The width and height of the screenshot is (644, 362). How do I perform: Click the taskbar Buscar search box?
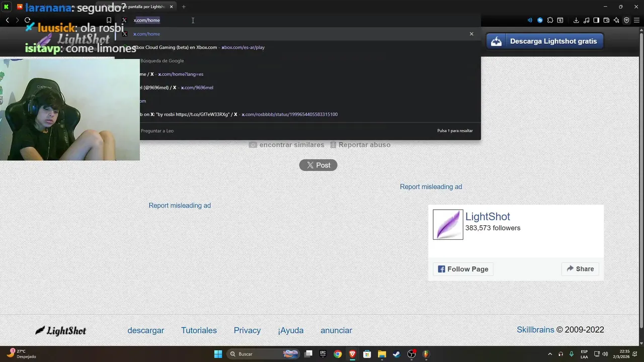pyautogui.click(x=264, y=354)
